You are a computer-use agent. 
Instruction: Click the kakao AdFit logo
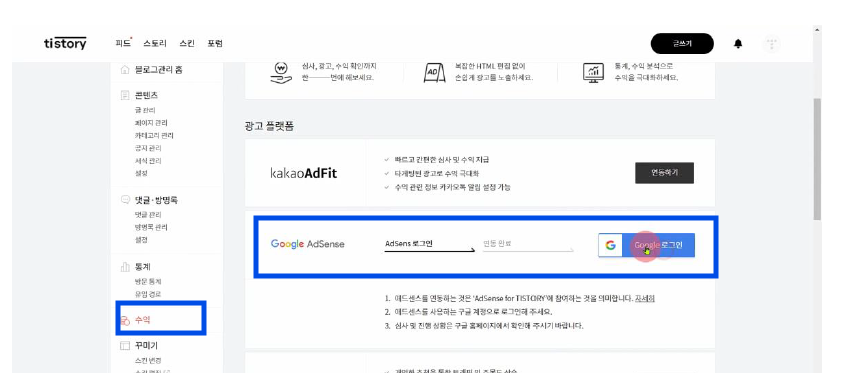[x=303, y=173]
